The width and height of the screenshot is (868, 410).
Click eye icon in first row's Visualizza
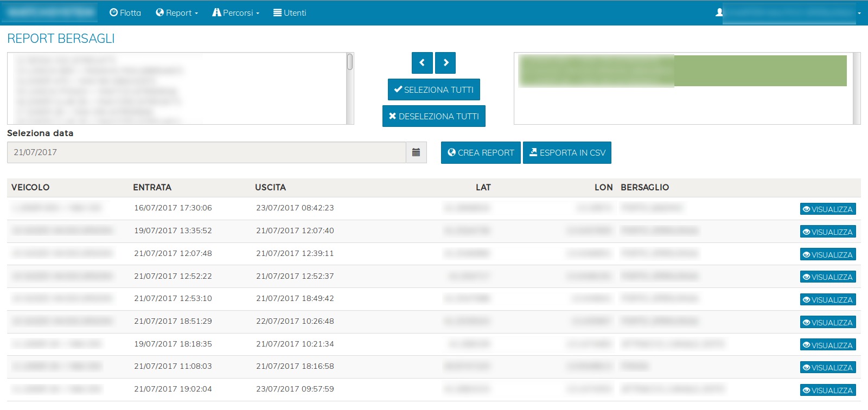[x=806, y=209]
